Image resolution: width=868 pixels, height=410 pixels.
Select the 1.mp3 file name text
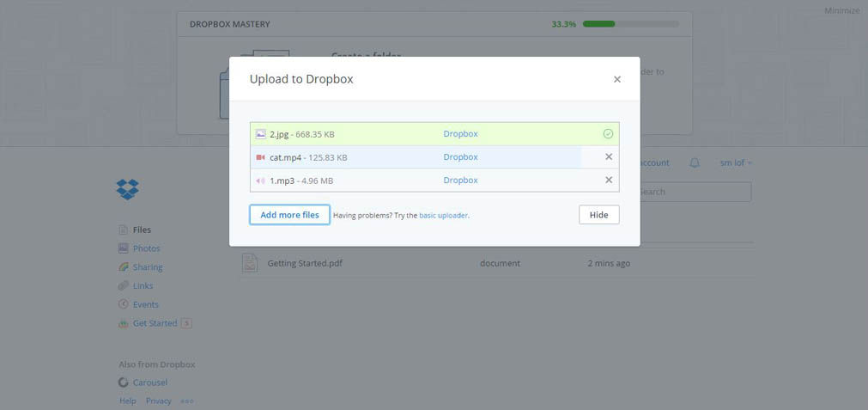(x=282, y=181)
